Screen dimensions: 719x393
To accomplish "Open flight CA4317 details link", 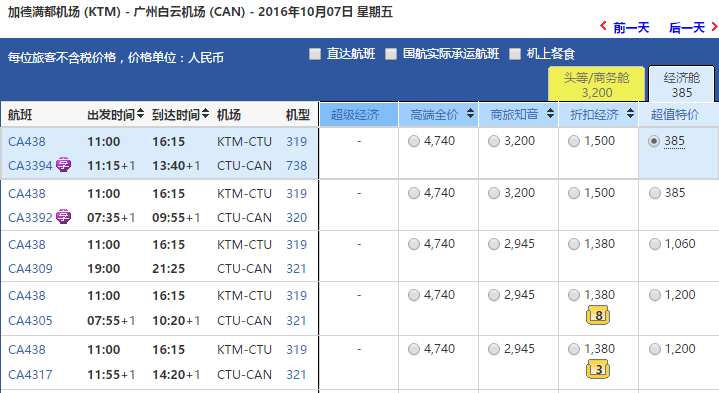I will pyautogui.click(x=30, y=374).
